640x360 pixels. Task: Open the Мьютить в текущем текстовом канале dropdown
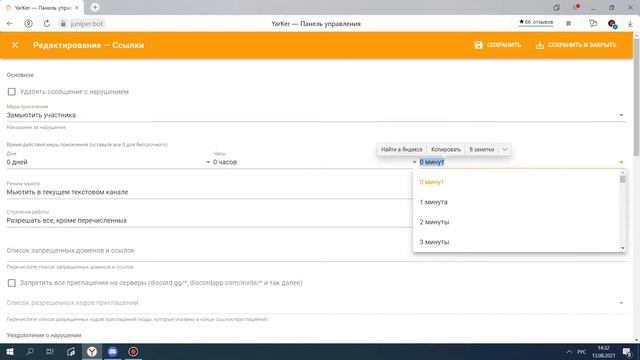tap(209, 192)
